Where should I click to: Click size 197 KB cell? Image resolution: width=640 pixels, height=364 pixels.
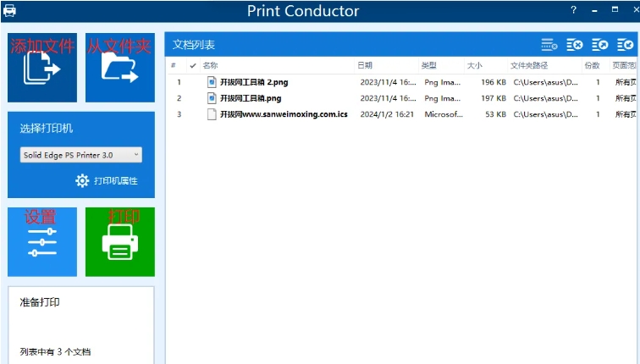[493, 98]
